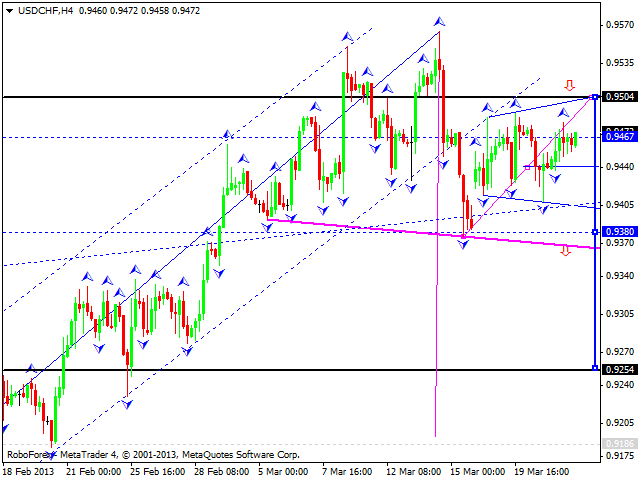Click the red down arrow below 0.9380
640x480 pixels.
(x=565, y=250)
